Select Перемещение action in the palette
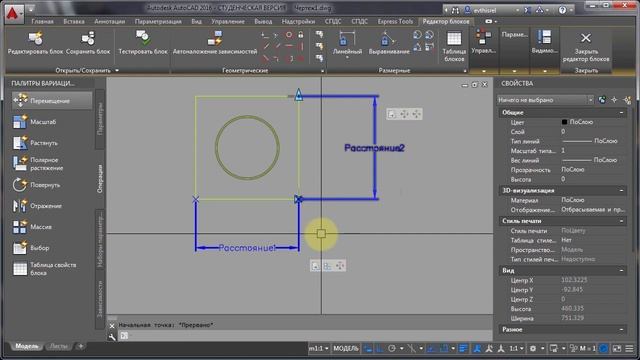 [52, 100]
